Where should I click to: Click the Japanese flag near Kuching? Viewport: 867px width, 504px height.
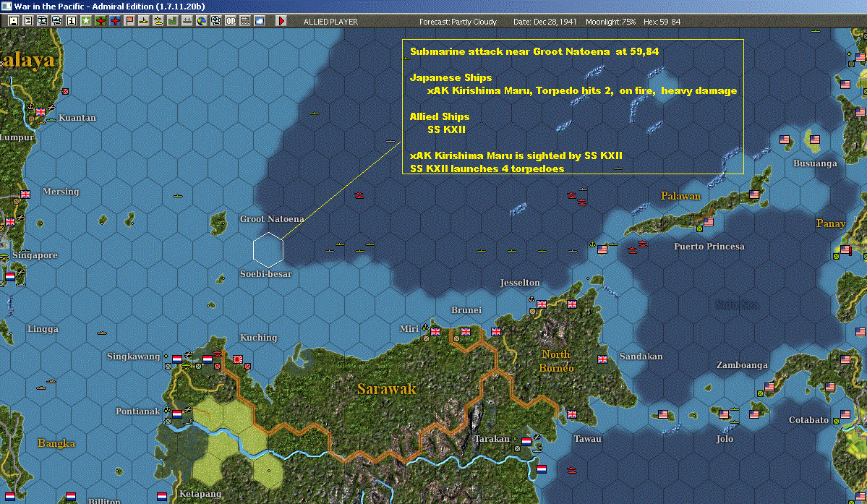pos(238,359)
